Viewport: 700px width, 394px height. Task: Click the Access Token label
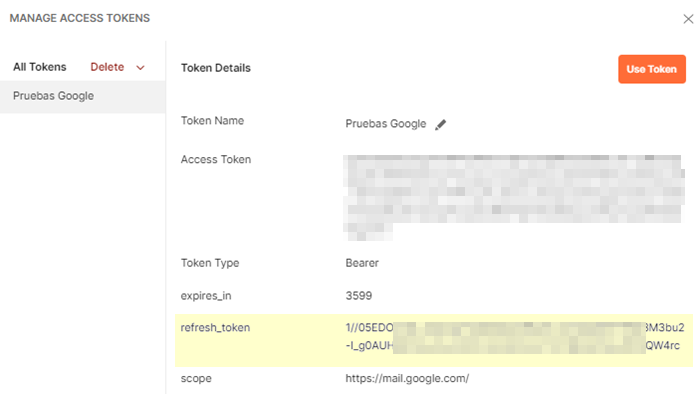(216, 159)
